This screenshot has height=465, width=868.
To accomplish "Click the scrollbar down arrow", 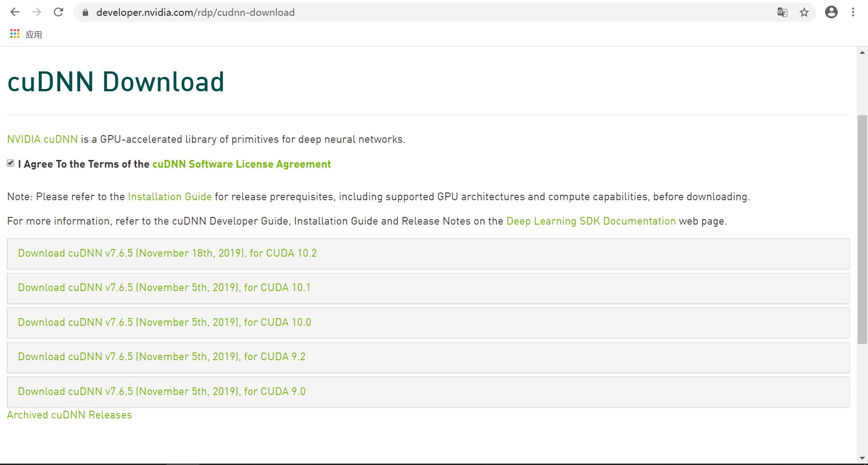I will (862, 458).
